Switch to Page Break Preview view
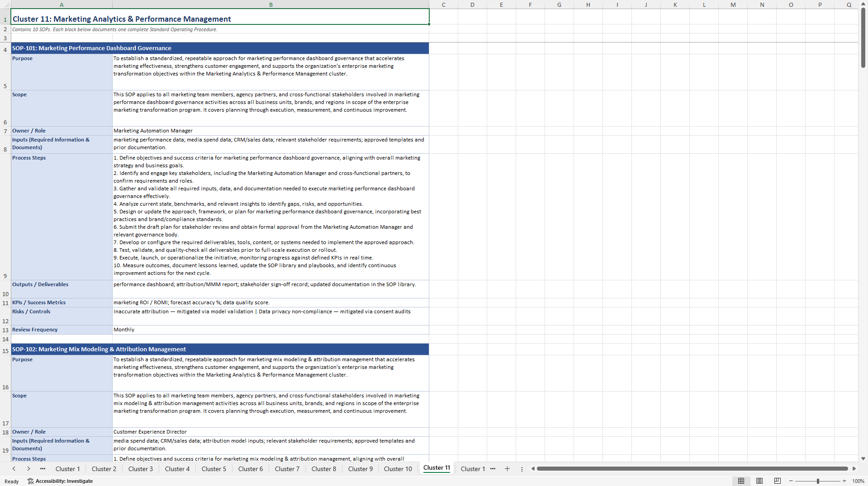This screenshot has height=486, width=868. coord(778,481)
